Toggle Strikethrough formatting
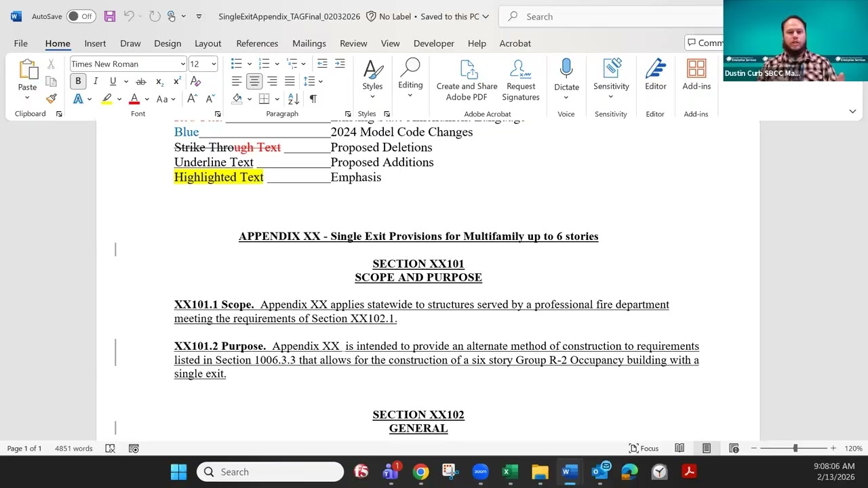 [x=141, y=81]
